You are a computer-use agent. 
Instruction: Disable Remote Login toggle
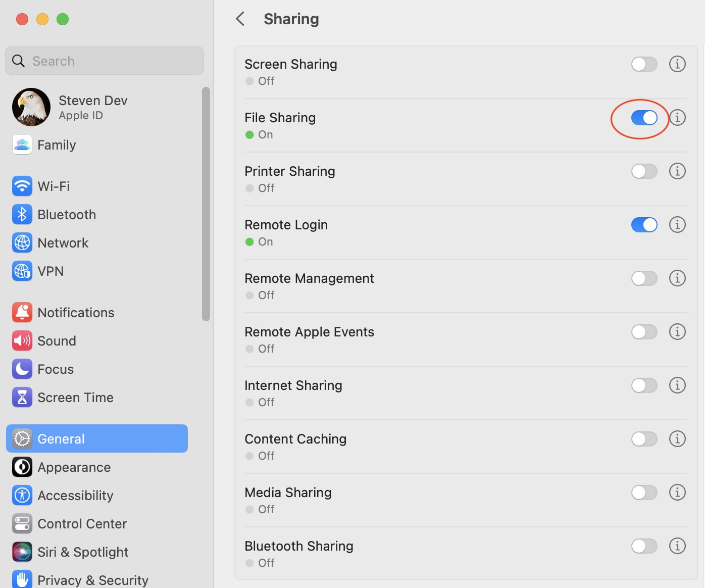tap(644, 225)
